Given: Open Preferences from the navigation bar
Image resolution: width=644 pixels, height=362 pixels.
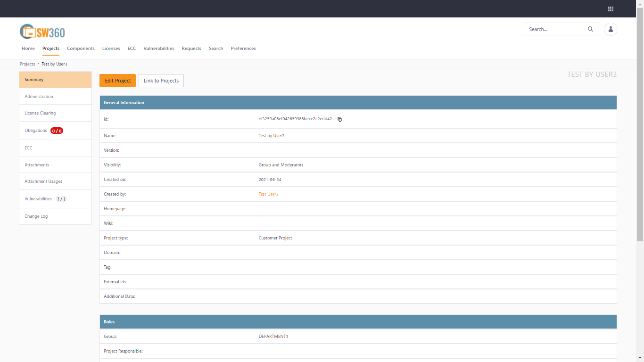Looking at the screenshot, I should [243, 48].
